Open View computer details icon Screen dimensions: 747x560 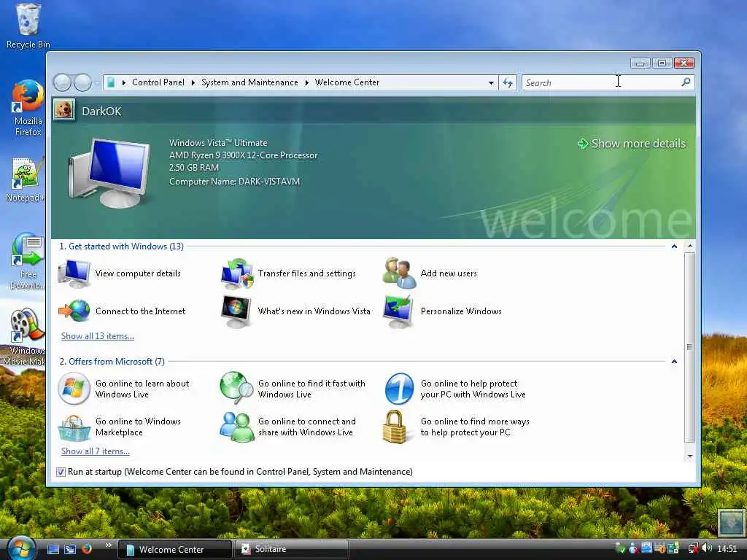(74, 273)
